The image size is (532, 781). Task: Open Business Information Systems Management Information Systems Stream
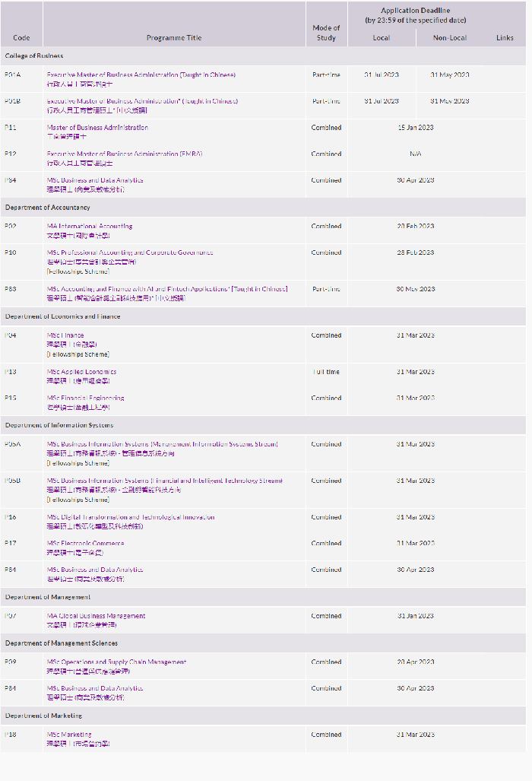click(x=162, y=444)
